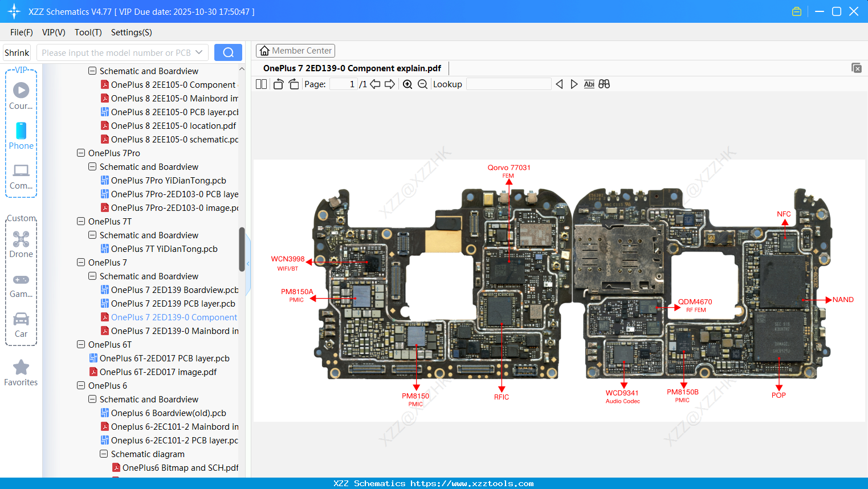Open the Car schematics category
Image resolution: width=868 pixels, height=489 pixels.
pyautogui.click(x=21, y=325)
